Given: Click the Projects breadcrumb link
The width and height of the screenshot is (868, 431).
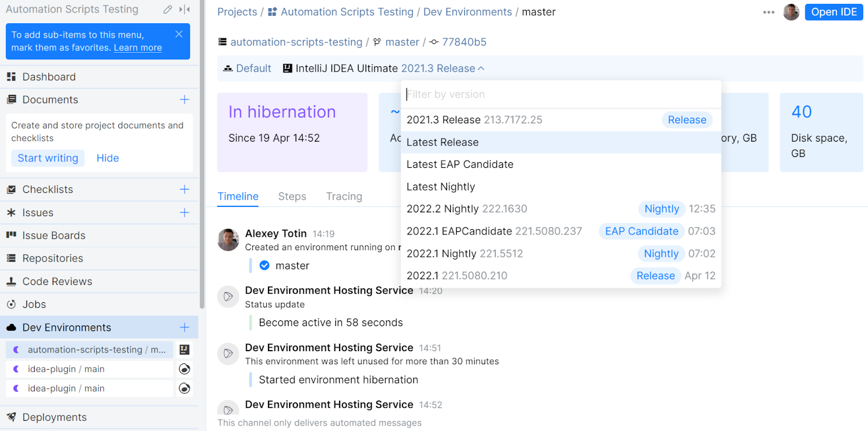Looking at the screenshot, I should tap(237, 12).
